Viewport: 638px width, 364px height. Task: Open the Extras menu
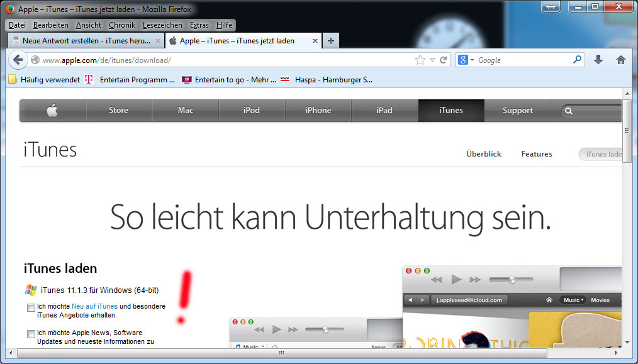tap(199, 25)
